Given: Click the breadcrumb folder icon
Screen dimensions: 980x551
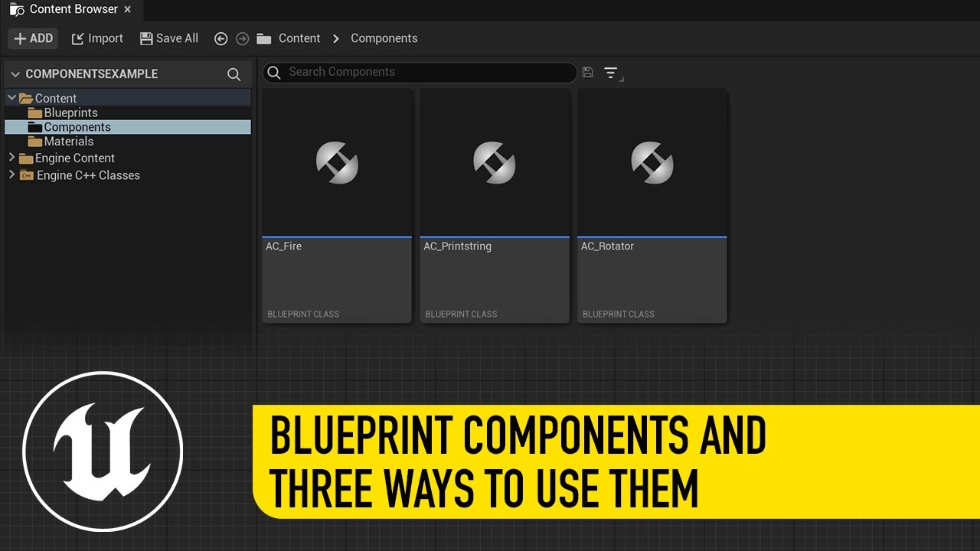Looking at the screenshot, I should (264, 38).
